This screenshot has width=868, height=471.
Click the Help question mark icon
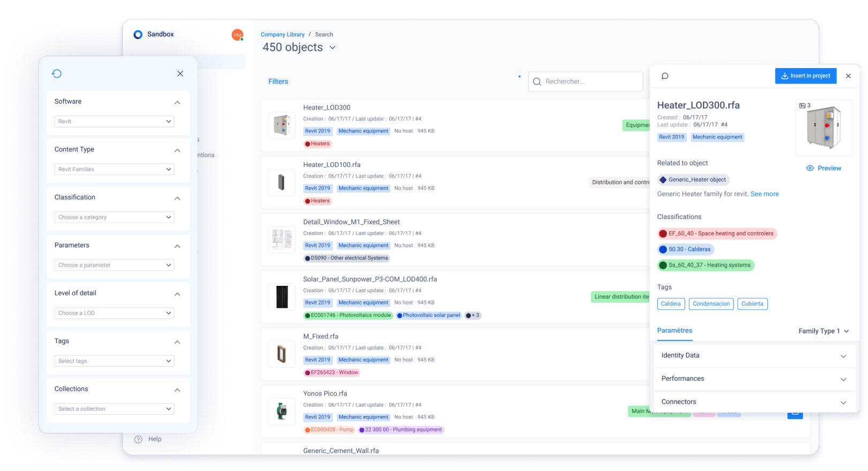(139, 439)
